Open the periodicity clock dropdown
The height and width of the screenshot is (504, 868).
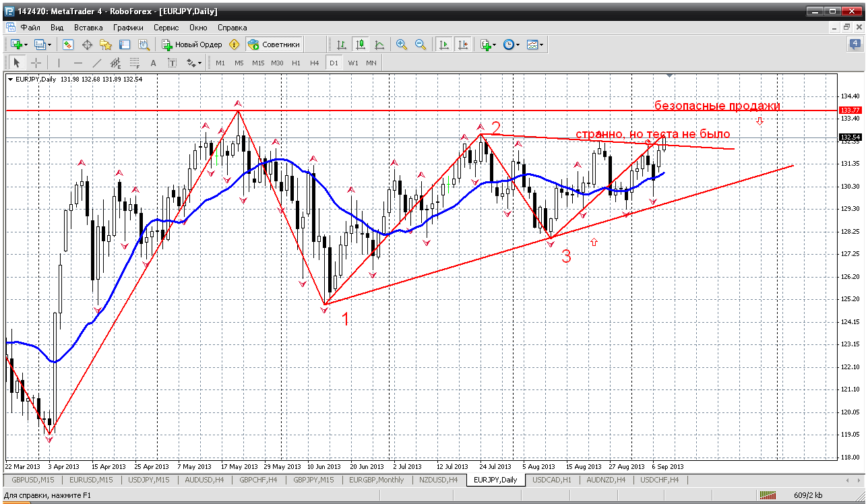pos(511,44)
